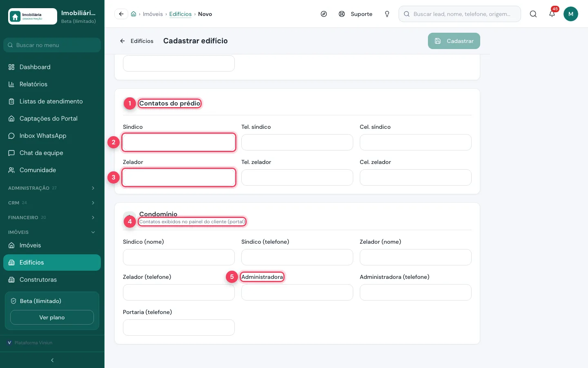The height and width of the screenshot is (368, 588).
Task: Expand the CRM menu section
Action: click(52, 203)
